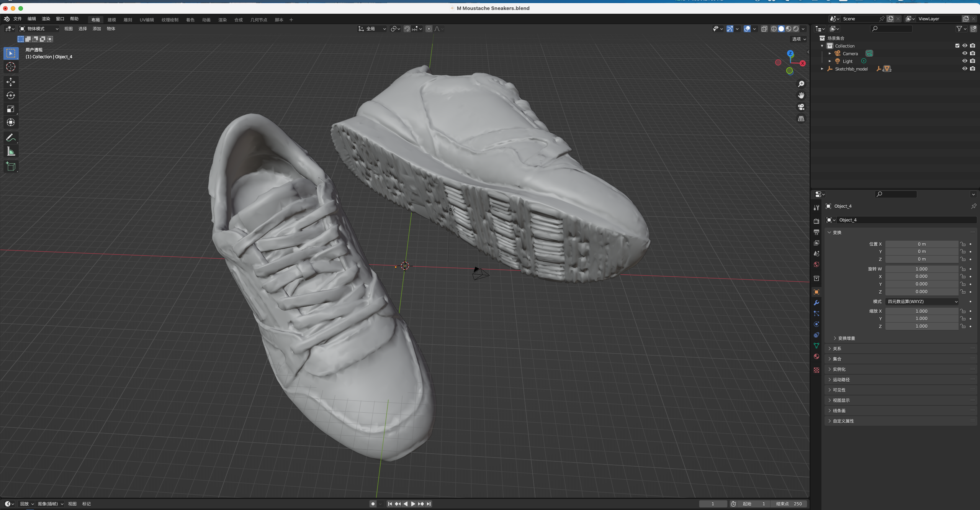Select the Move tool in toolbar
Screen dimensions: 980x510
click(11, 82)
